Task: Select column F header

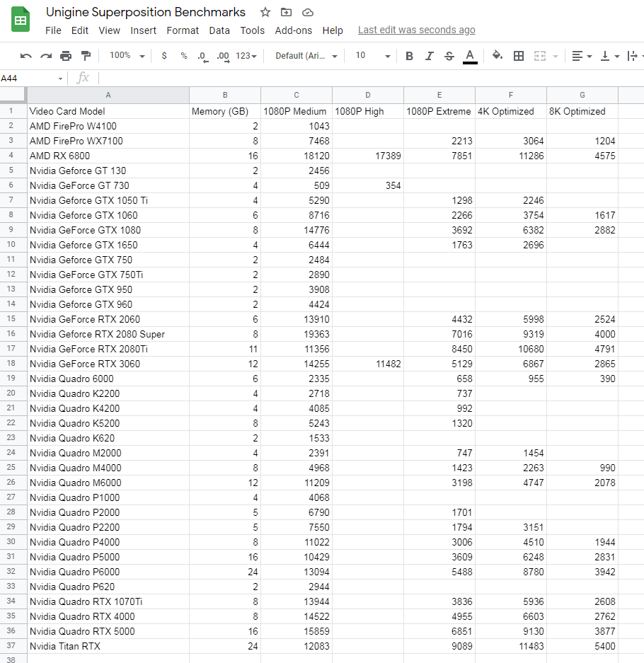Action: [511, 95]
